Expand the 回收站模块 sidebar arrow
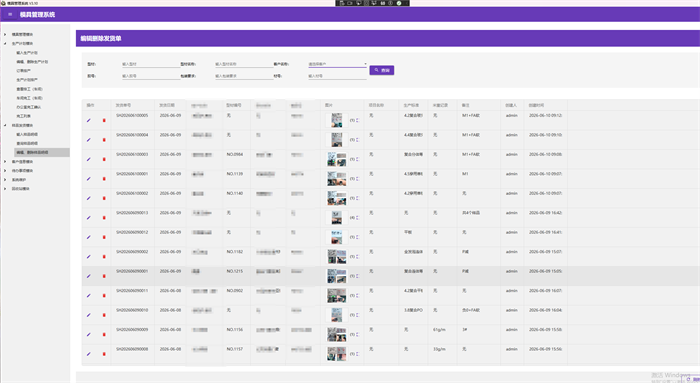Viewport: 700px width, 383px height. click(5, 189)
